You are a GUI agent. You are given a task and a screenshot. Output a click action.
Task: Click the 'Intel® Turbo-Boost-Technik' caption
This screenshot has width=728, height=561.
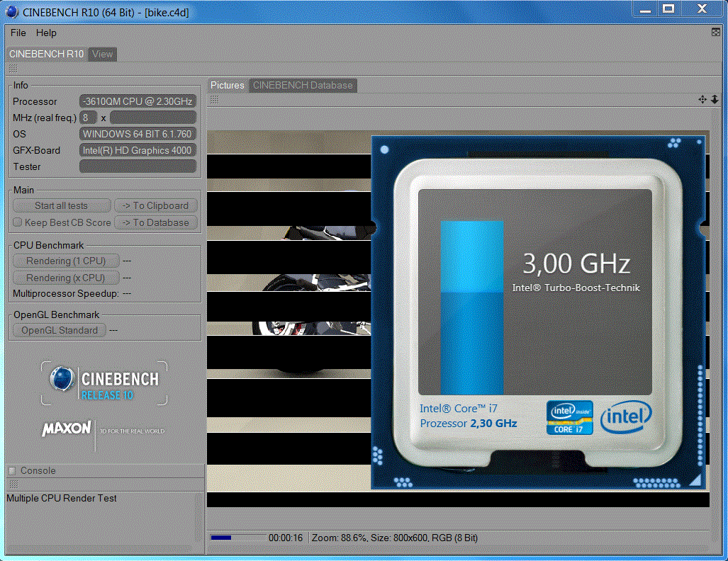(576, 288)
